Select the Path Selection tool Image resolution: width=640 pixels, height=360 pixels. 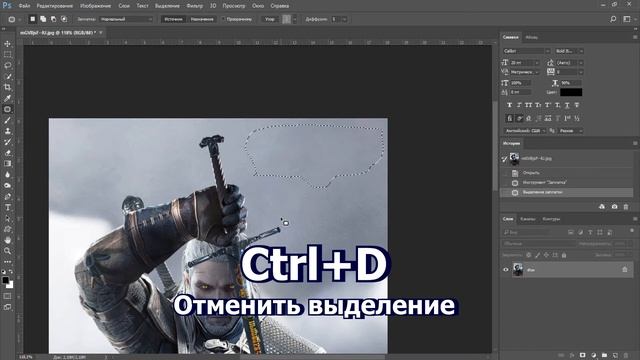[7, 218]
